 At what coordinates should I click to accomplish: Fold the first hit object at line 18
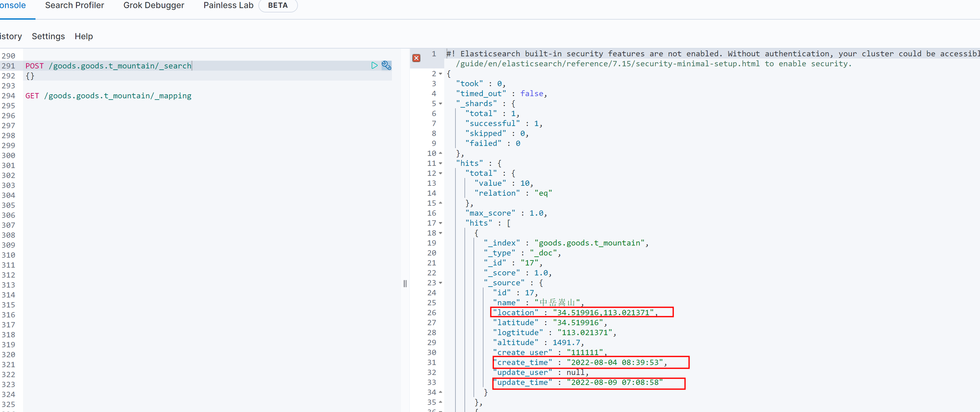tap(440, 233)
